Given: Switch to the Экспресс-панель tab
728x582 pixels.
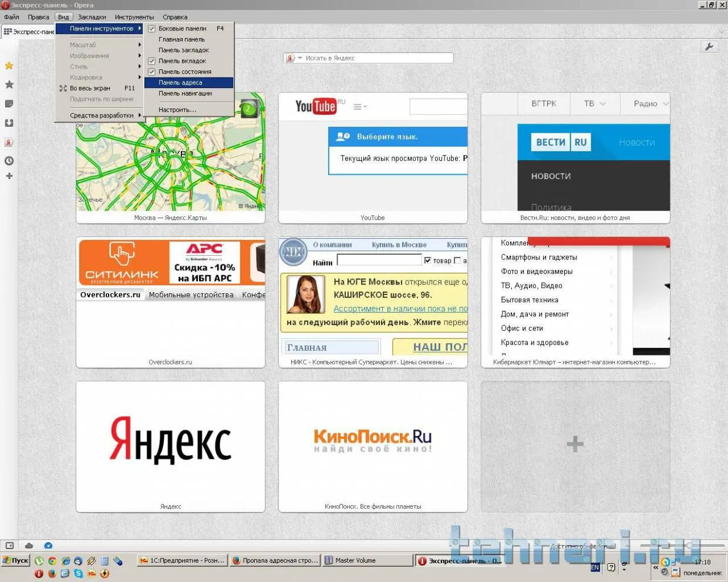Looking at the screenshot, I should coord(28,32).
